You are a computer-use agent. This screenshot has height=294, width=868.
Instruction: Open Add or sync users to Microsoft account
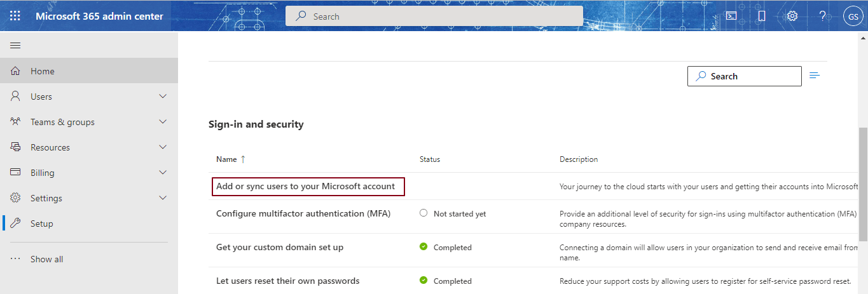click(x=305, y=186)
